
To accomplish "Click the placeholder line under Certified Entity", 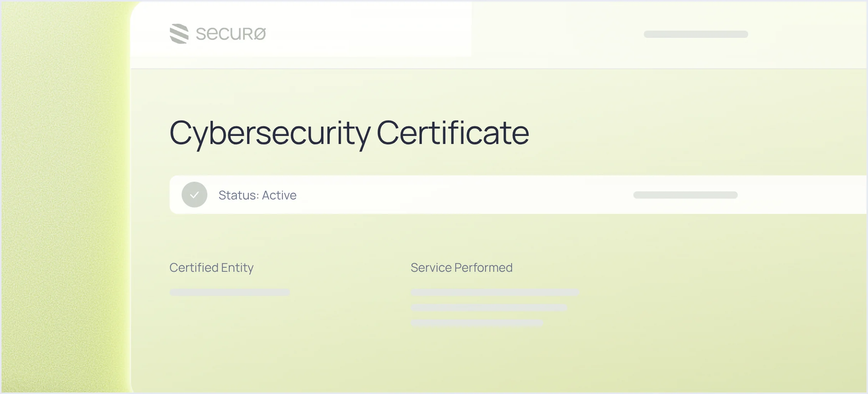I will point(230,292).
